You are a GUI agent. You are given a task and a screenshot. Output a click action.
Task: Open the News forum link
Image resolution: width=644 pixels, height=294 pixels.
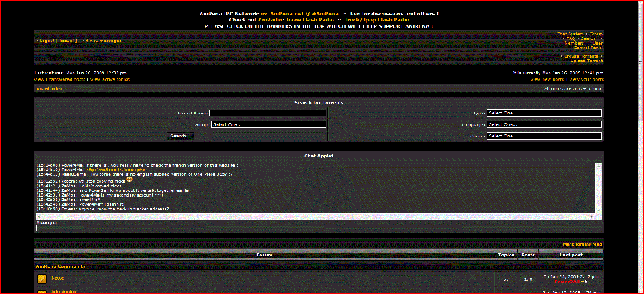[58, 279]
